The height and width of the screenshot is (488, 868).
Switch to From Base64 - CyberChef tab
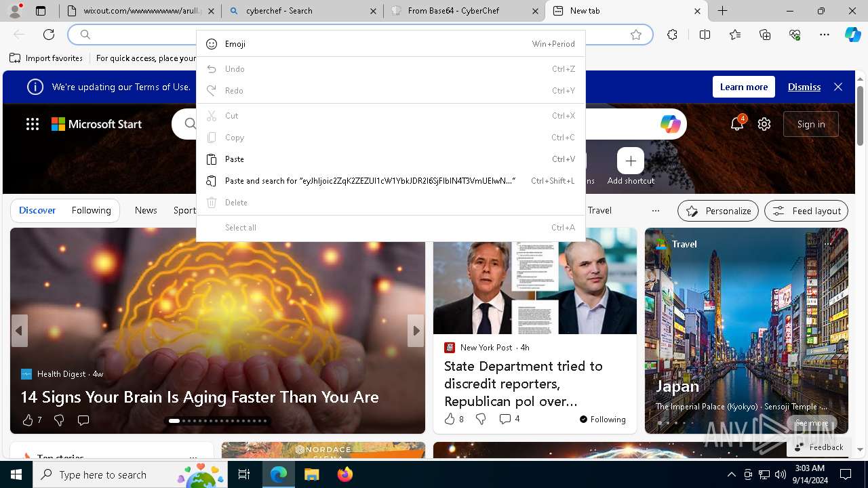[x=465, y=11]
